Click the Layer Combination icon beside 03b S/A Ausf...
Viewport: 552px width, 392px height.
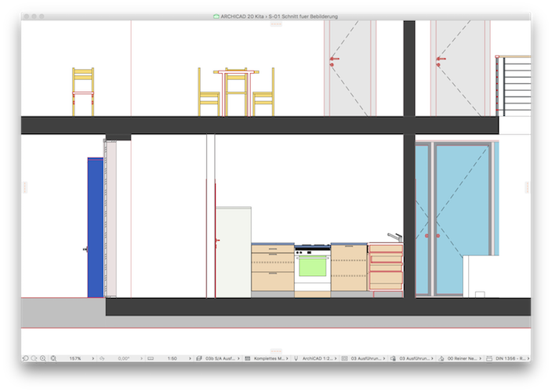(x=199, y=358)
